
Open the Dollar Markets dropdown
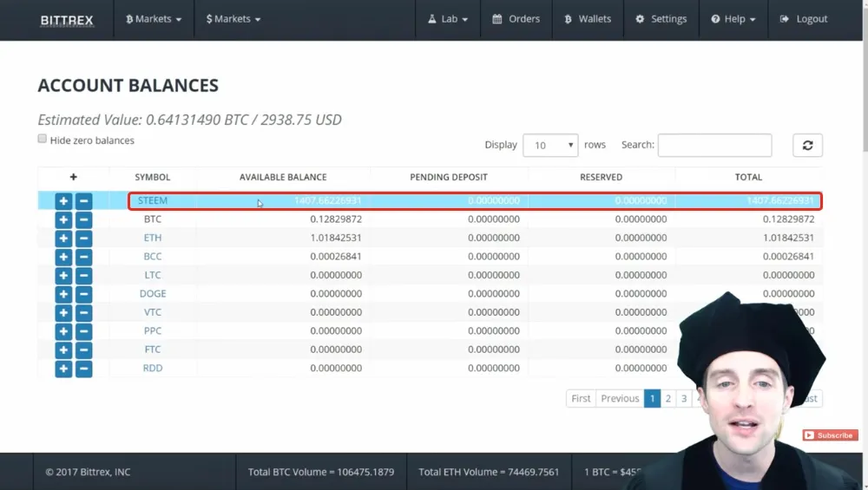(x=233, y=19)
